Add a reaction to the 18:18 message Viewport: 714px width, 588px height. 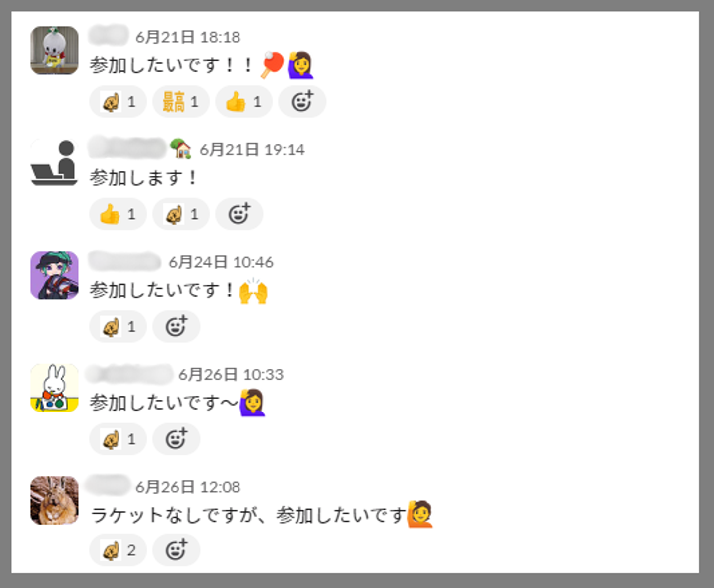click(x=302, y=102)
